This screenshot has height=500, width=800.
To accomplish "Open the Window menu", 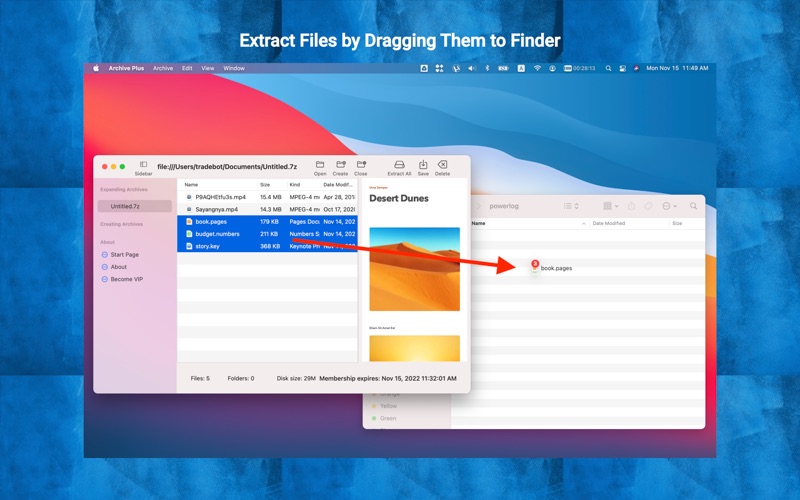I will tap(234, 68).
